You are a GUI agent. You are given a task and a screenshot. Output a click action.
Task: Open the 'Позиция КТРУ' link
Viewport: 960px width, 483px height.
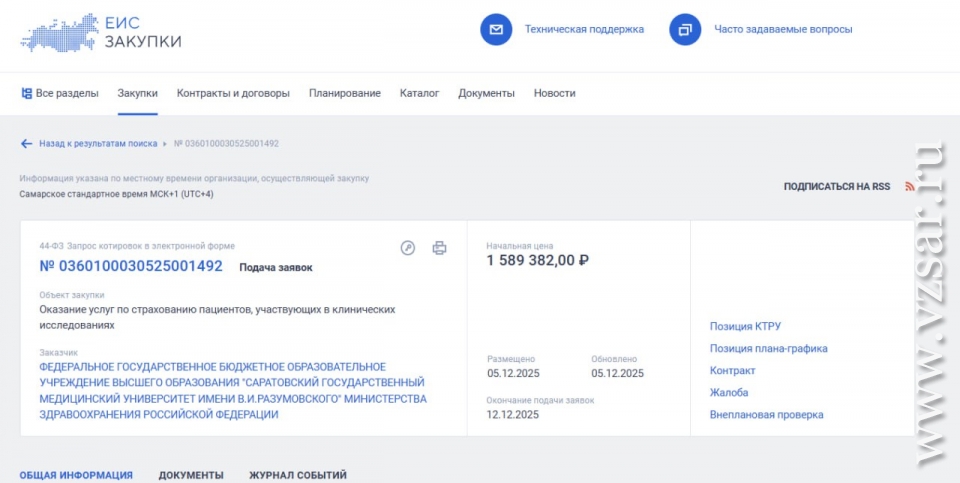pos(745,326)
